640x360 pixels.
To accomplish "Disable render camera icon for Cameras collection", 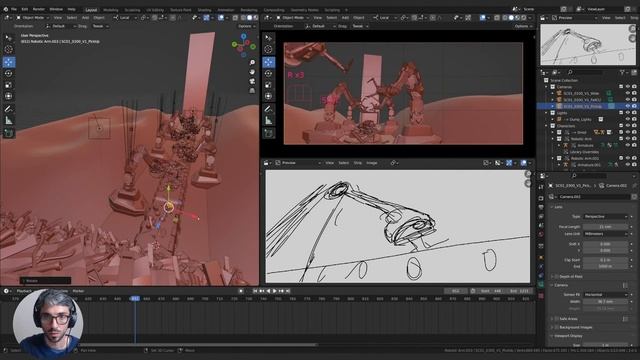I will (634, 87).
